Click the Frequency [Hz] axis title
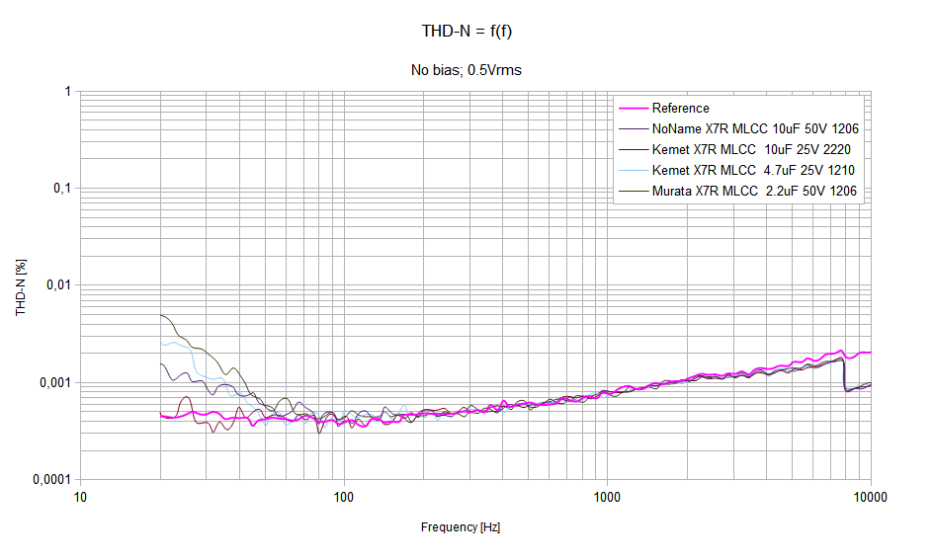Viewport: 934px width, 560px height. click(x=461, y=527)
